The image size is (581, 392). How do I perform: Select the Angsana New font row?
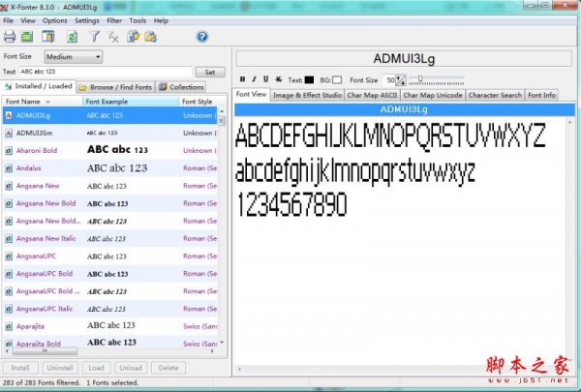[109, 186]
